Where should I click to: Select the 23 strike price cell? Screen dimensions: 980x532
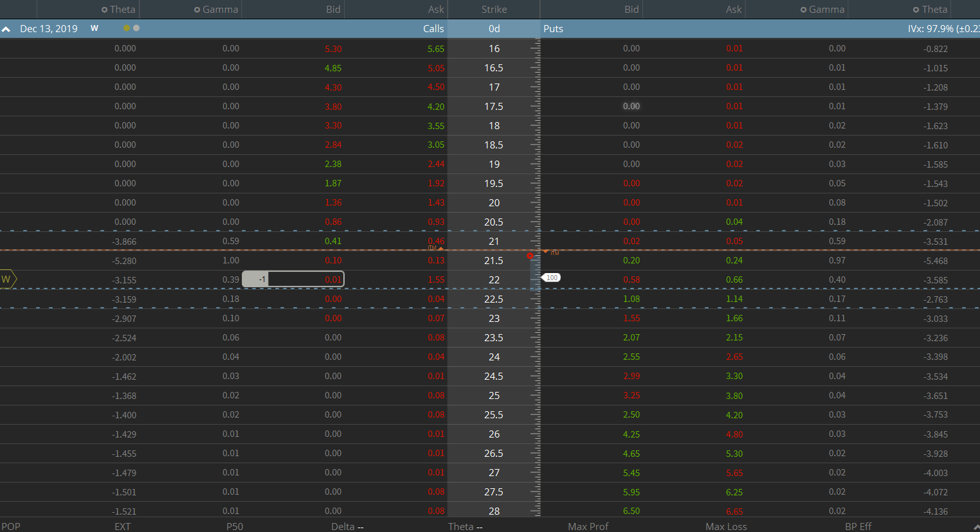[494, 318]
